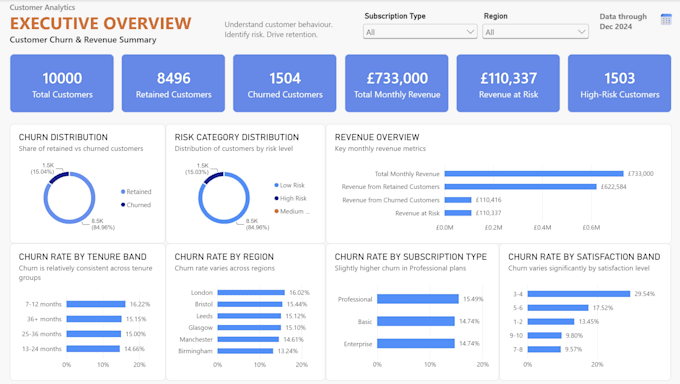The image size is (680, 384).
Task: Click the '16.02%' London value label
Action: coord(299,292)
